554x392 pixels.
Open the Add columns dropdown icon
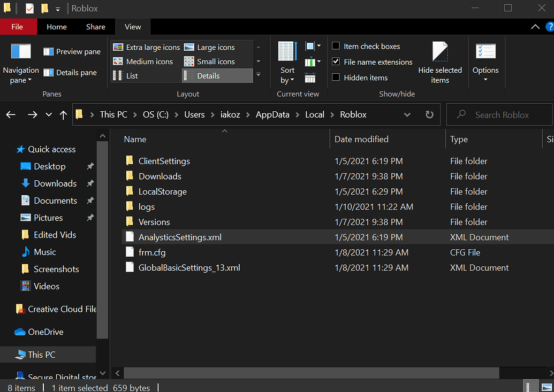[x=313, y=62]
